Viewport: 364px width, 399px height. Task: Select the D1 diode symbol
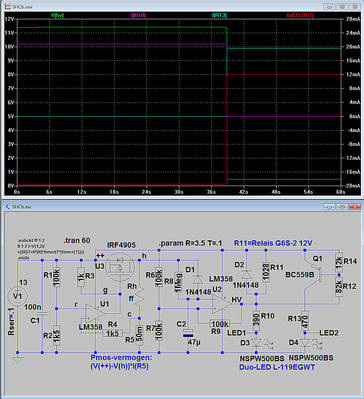coord(198,279)
